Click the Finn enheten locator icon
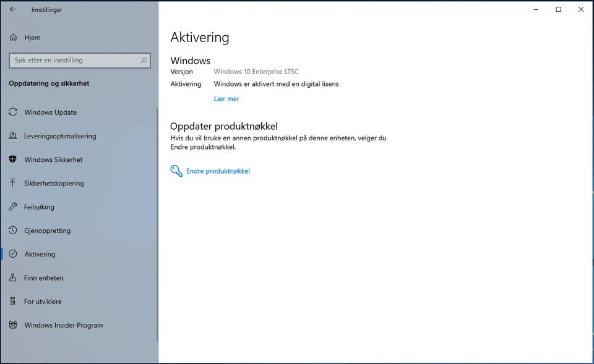The image size is (594, 364). [13, 277]
